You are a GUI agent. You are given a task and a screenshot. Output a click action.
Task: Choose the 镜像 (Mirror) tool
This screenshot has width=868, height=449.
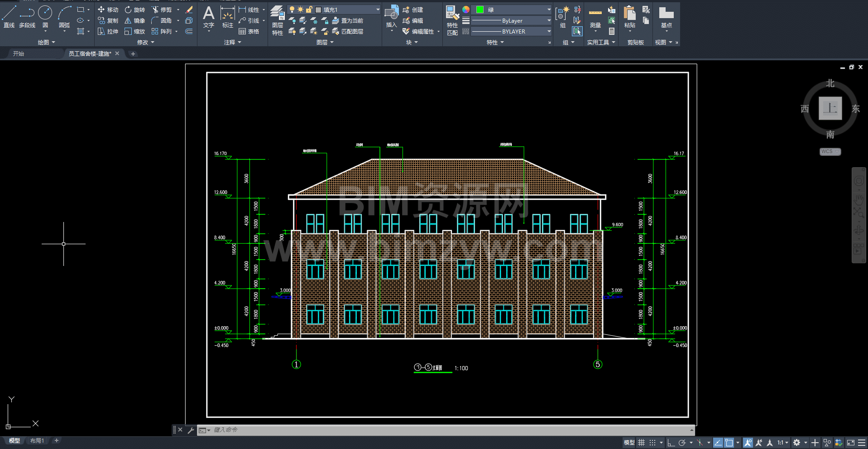135,20
